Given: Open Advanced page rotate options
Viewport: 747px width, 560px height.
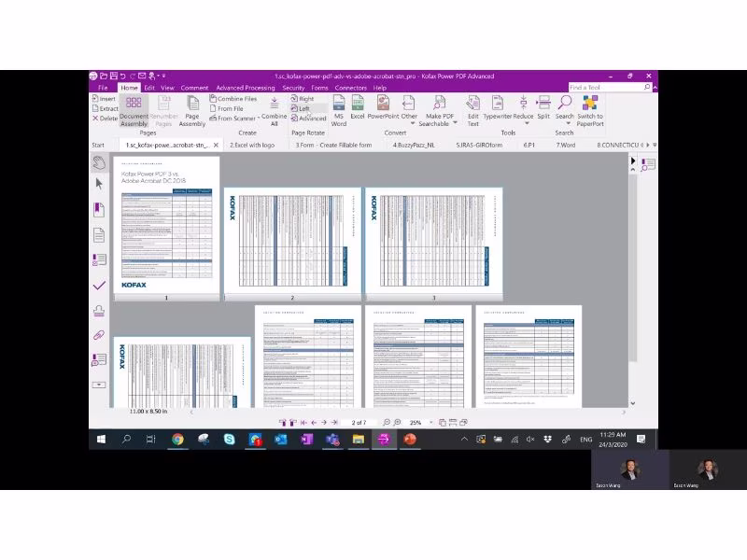Looking at the screenshot, I should click(308, 119).
